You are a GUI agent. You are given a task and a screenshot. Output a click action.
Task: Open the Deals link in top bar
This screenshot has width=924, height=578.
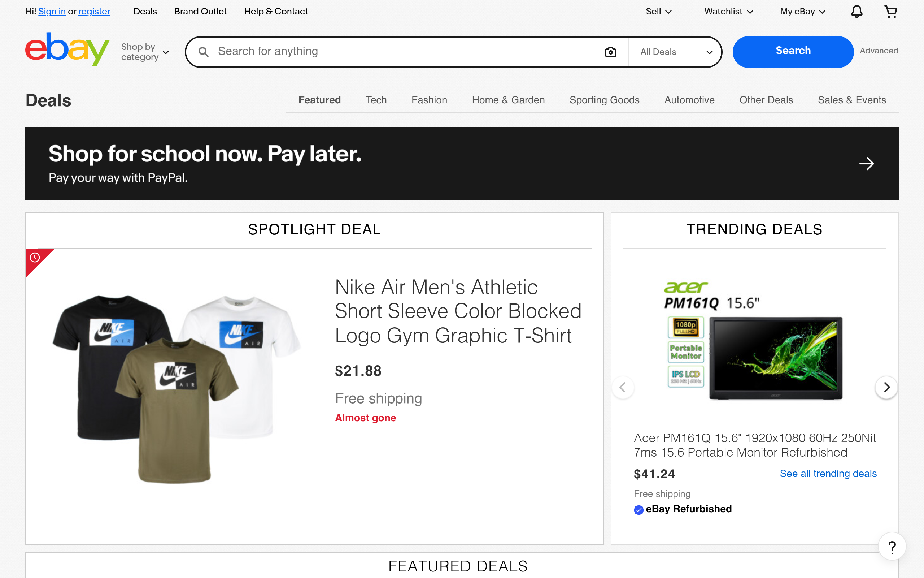145,12
